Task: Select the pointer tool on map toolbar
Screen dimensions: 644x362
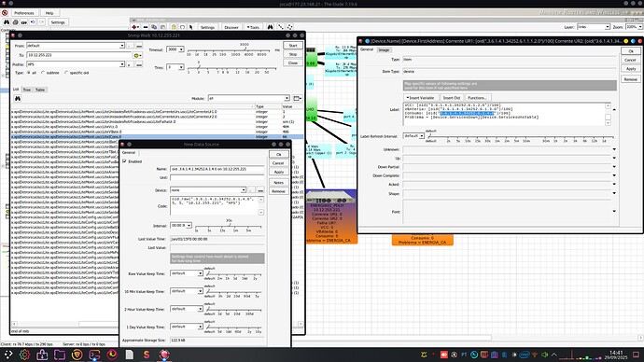Action: (191, 27)
